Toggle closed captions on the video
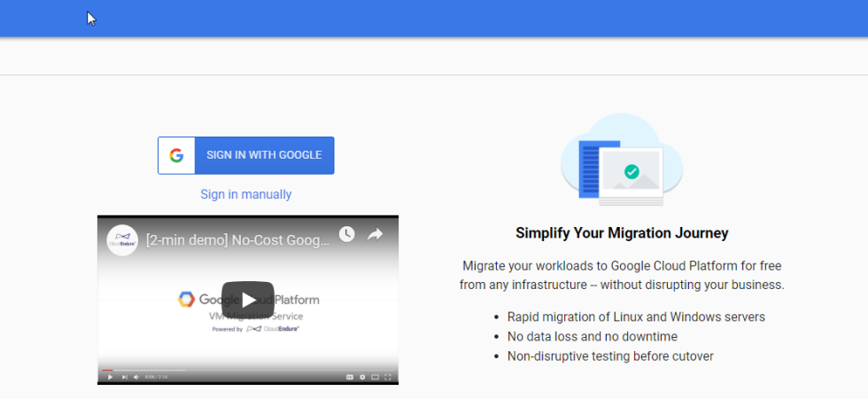 click(350, 378)
